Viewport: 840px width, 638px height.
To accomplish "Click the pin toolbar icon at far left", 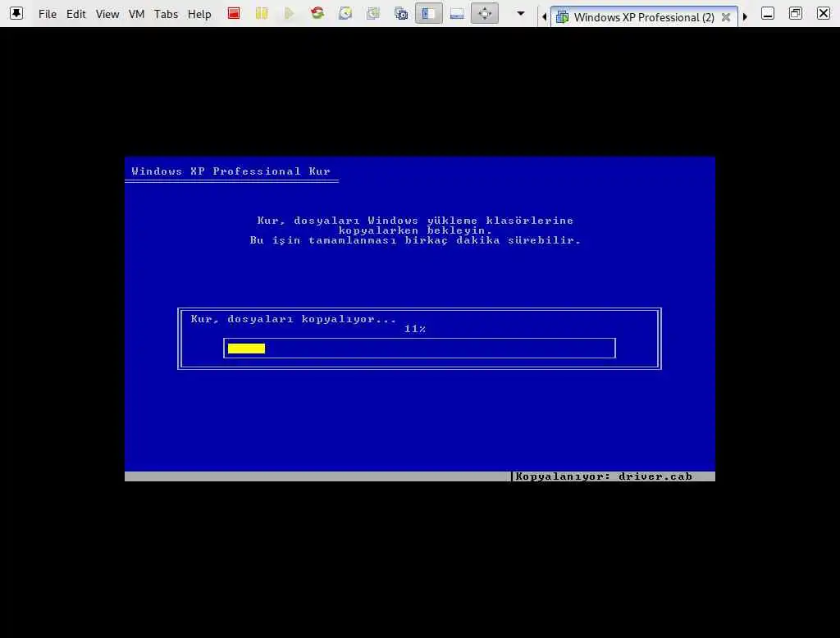I will point(16,13).
